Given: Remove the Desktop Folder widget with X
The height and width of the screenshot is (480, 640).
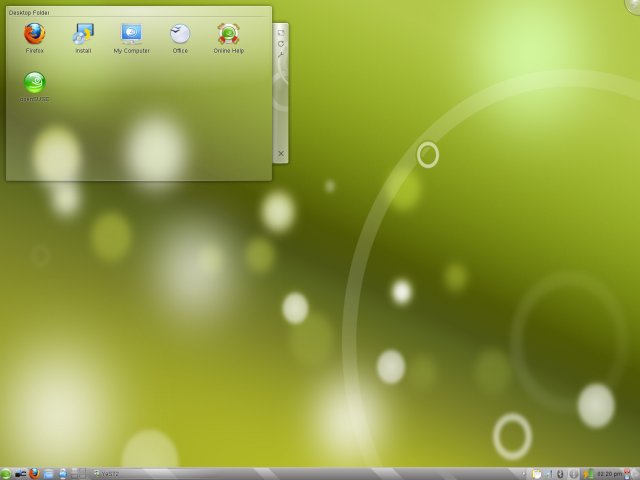Looking at the screenshot, I should pyautogui.click(x=281, y=153).
